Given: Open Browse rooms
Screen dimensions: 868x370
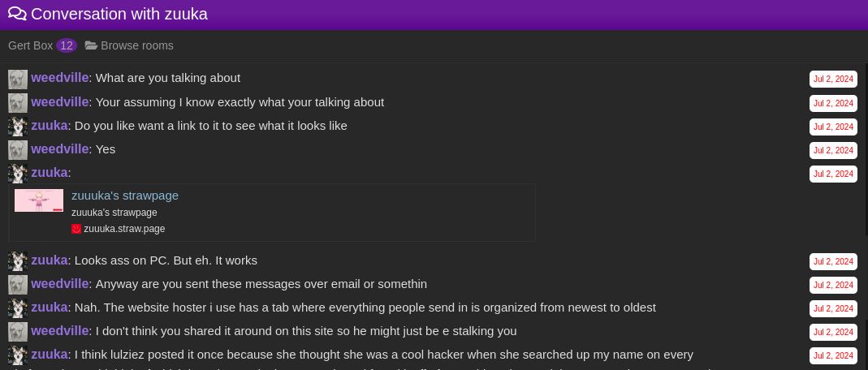Looking at the screenshot, I should (x=136, y=45).
